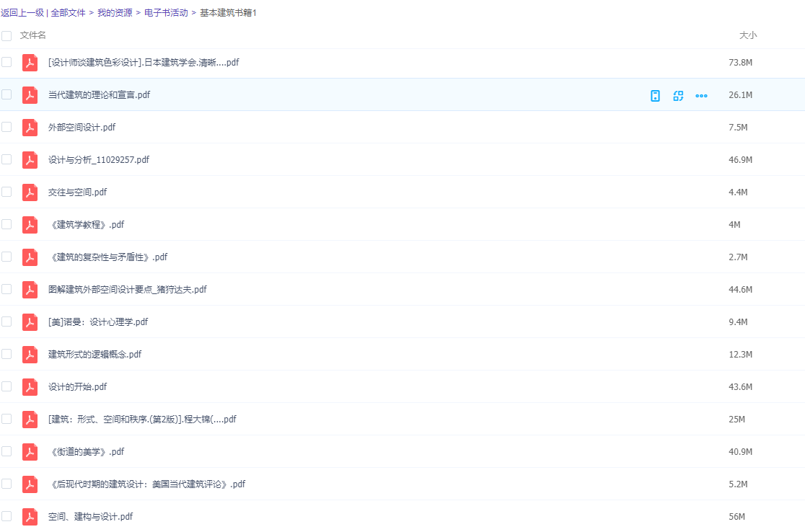This screenshot has width=805, height=532.
Task: Check the box for 建筑形式的逻辑概念.pdf
Action: [x=6, y=354]
